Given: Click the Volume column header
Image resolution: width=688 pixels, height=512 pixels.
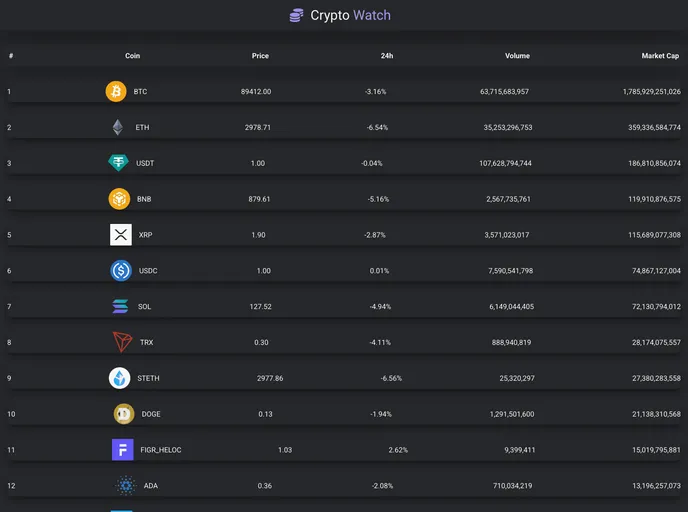Looking at the screenshot, I should [517, 56].
